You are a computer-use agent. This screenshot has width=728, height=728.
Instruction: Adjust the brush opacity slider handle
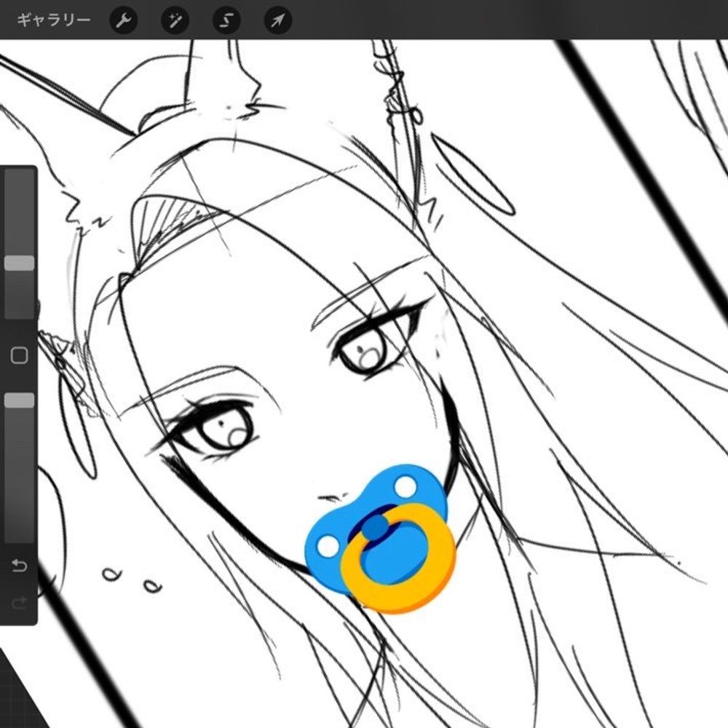[19, 400]
